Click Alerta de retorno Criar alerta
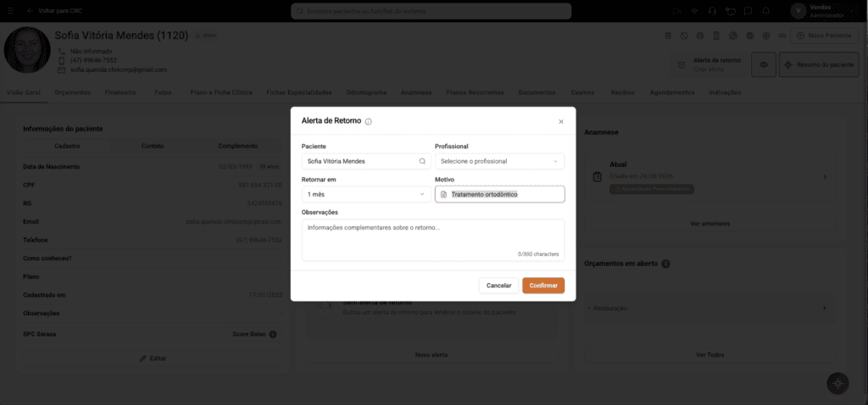Image resolution: width=868 pixels, height=405 pixels. click(709, 64)
